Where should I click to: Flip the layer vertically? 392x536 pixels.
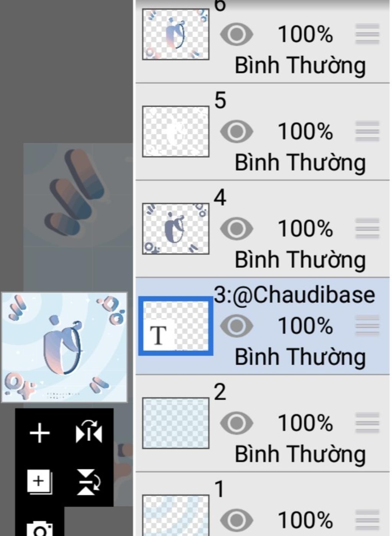89,482
